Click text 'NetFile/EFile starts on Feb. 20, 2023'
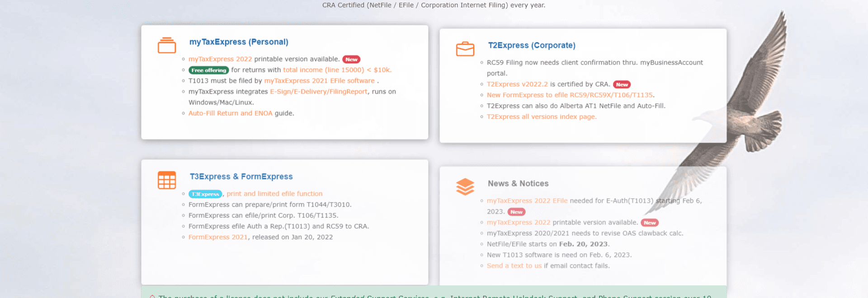This screenshot has width=868, height=298. click(548, 244)
